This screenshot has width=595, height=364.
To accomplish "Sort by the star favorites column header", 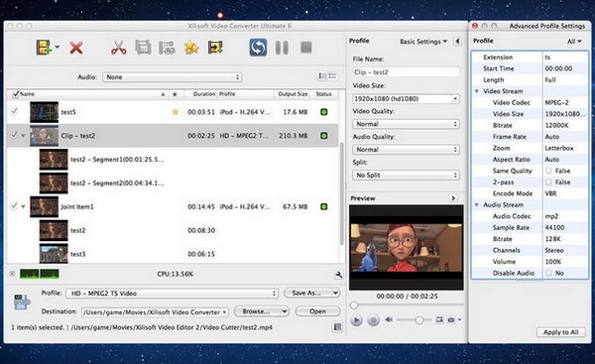I will point(175,94).
